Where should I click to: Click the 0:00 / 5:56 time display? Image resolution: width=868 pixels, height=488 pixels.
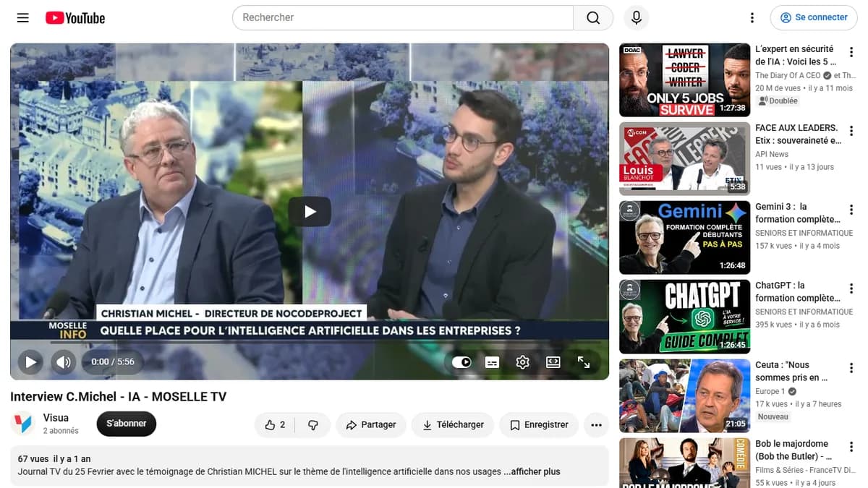[x=113, y=361]
